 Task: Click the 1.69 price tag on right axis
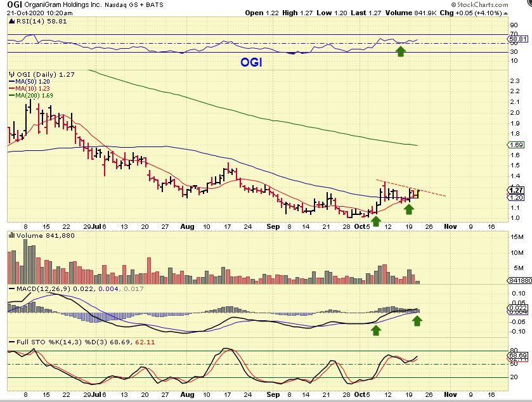(x=516, y=145)
